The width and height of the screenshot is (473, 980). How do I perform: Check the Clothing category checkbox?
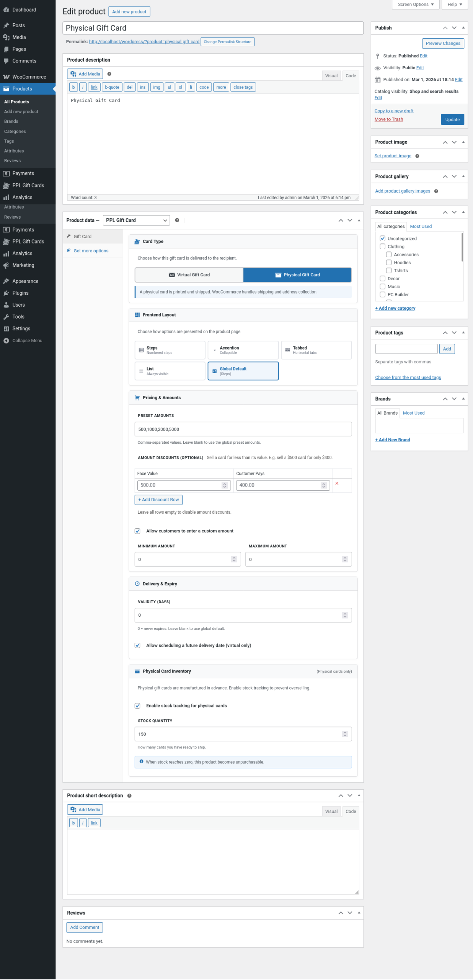(382, 247)
